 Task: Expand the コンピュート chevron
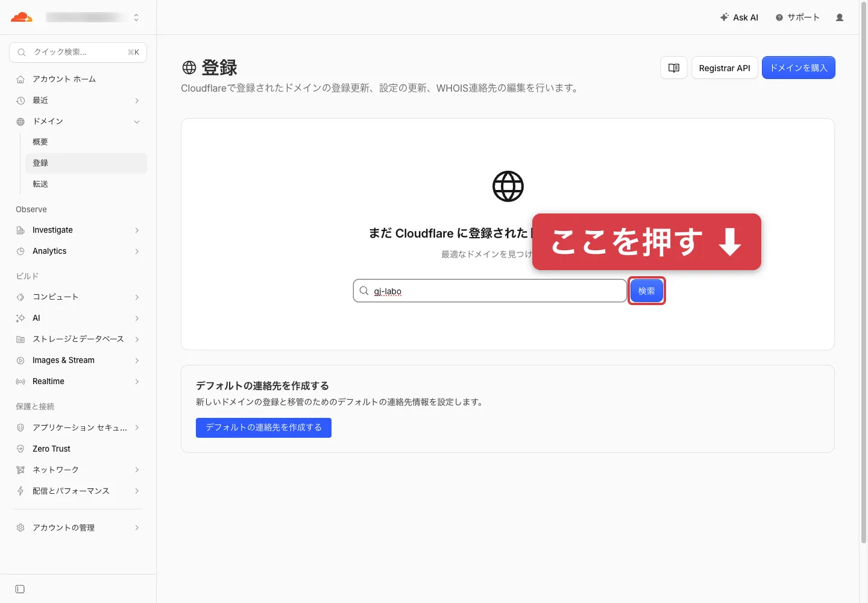[x=137, y=297]
